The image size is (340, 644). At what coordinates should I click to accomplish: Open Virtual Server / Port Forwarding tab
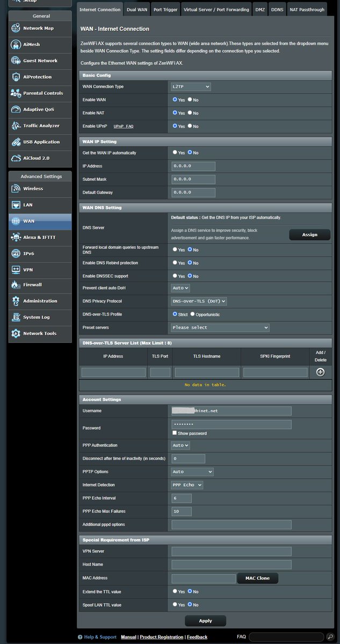coord(216,10)
